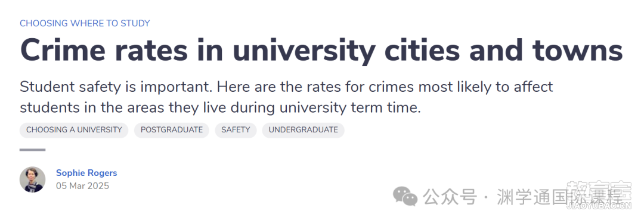Open the SAFETY tag
Viewport: 644px width, 223px height.
pyautogui.click(x=236, y=130)
